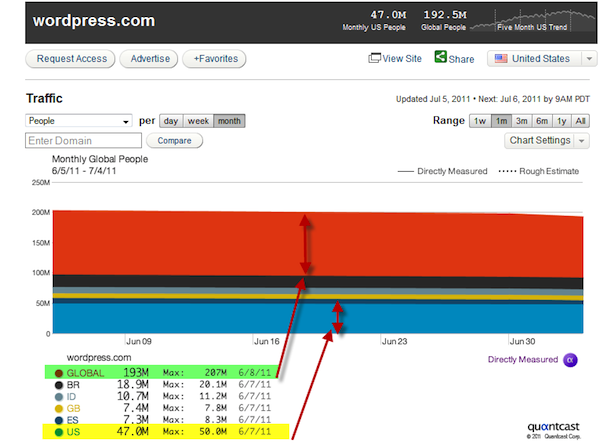The width and height of the screenshot is (600, 444).
Task: Select the 1m range
Action: click(x=501, y=121)
